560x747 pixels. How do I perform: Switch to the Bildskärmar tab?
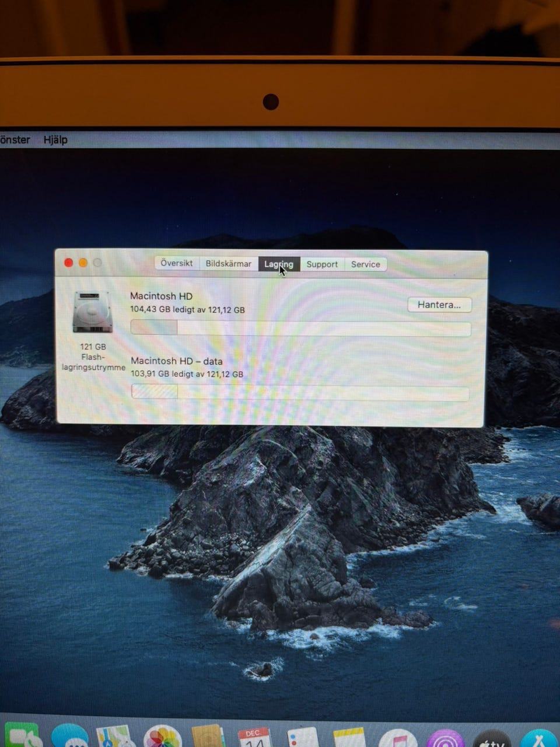click(x=228, y=264)
